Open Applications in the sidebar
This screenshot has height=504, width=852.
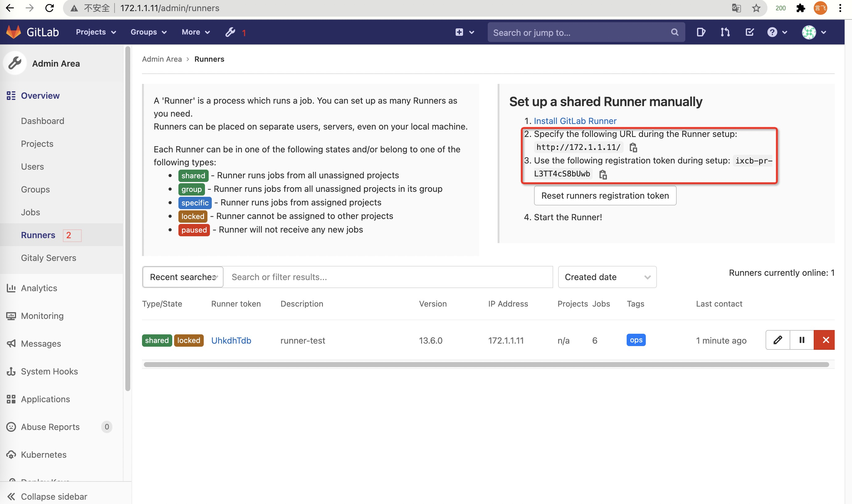(45, 399)
